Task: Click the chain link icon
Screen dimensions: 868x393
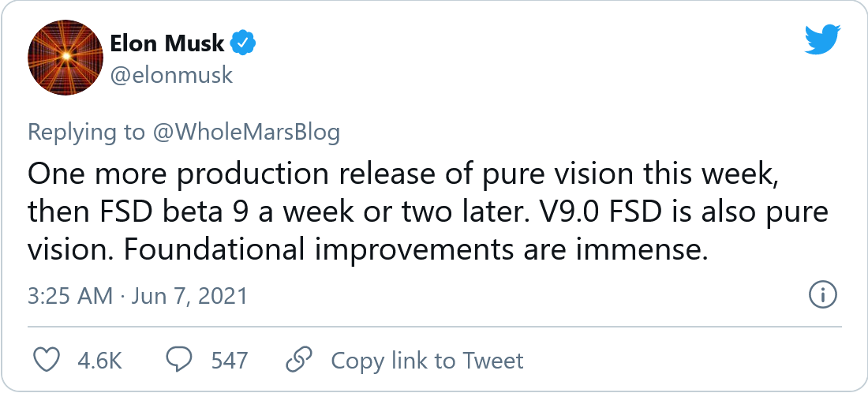Action: pyautogui.click(x=298, y=361)
